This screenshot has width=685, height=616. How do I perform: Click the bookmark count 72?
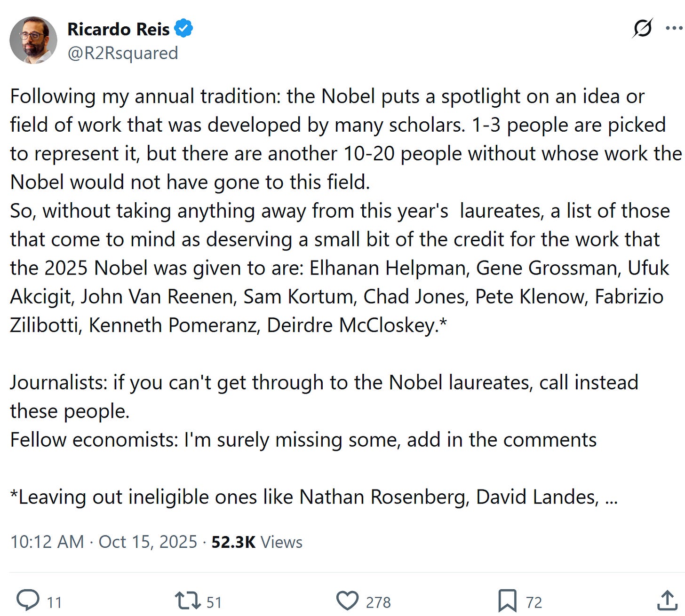click(x=534, y=602)
